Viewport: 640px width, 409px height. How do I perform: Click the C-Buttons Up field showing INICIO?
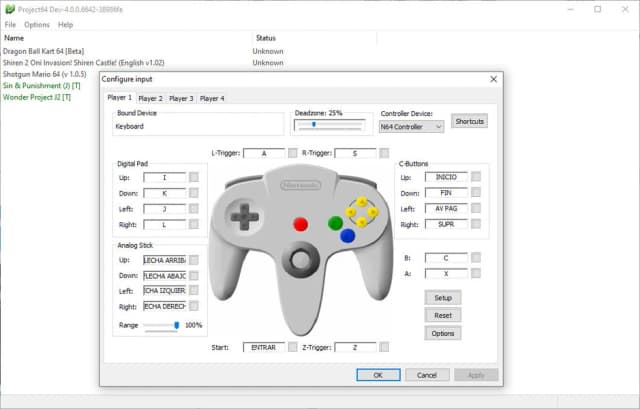click(x=446, y=177)
